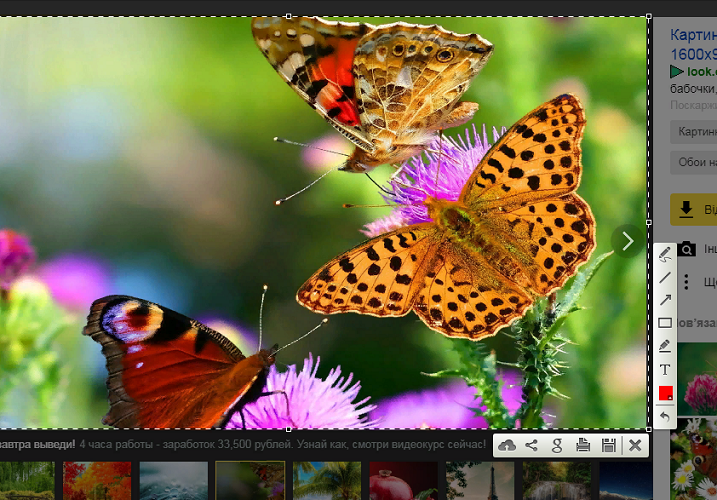Go to next image with arrow
This screenshot has width=717, height=500.
click(627, 241)
